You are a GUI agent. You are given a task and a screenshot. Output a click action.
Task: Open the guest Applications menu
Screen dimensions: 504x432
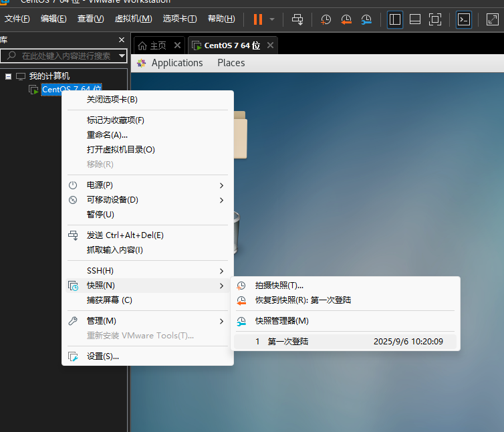click(x=177, y=63)
